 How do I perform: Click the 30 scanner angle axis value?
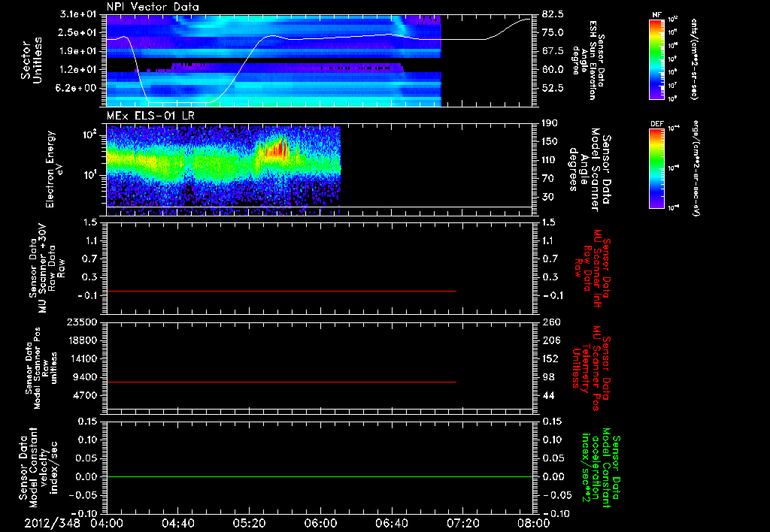click(547, 198)
